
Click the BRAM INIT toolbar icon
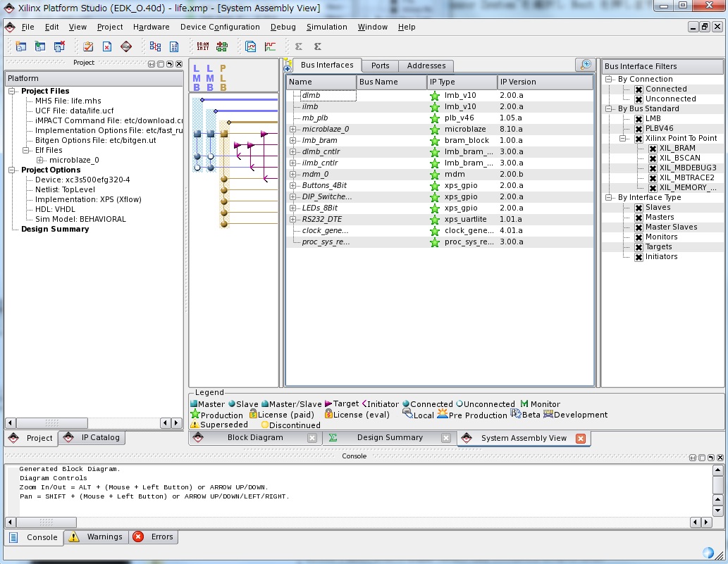(x=203, y=46)
